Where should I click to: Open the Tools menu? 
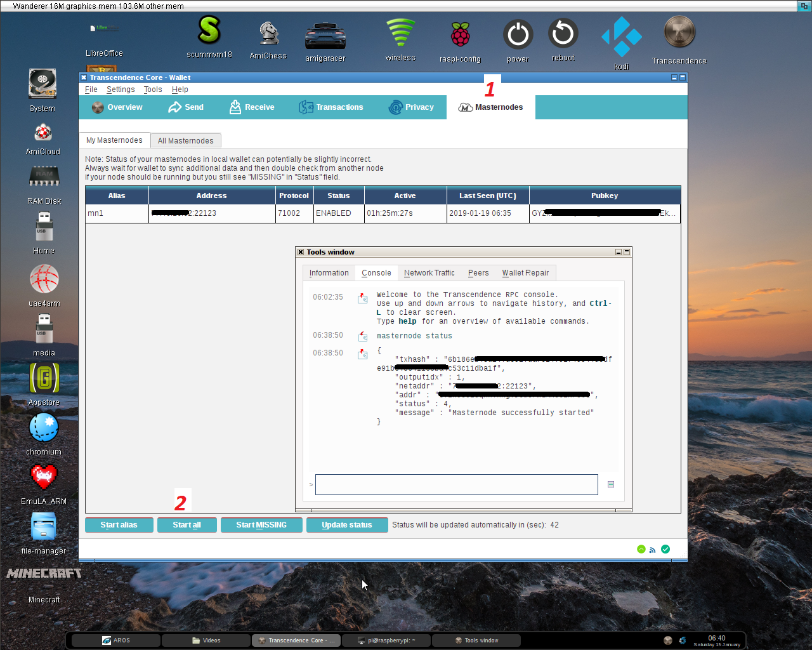point(153,90)
